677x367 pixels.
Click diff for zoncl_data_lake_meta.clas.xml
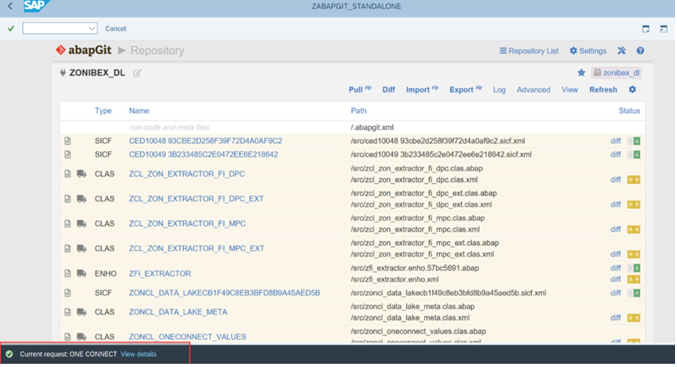(x=615, y=318)
